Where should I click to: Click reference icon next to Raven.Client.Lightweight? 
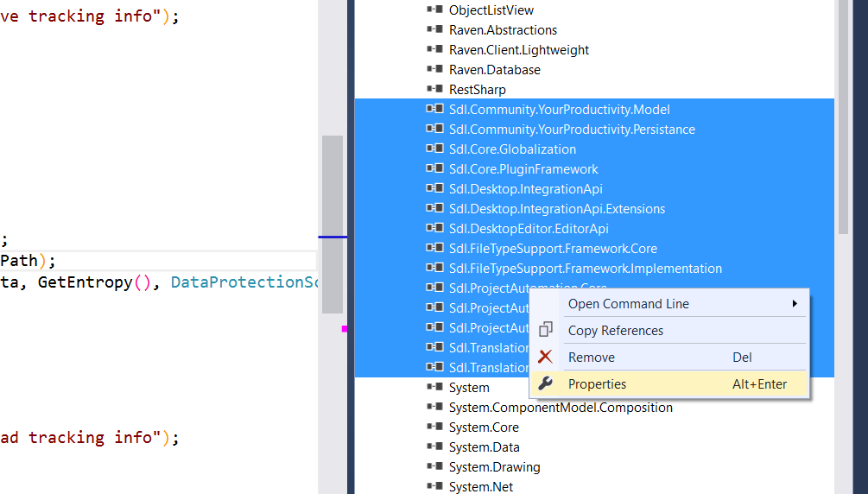click(x=434, y=49)
